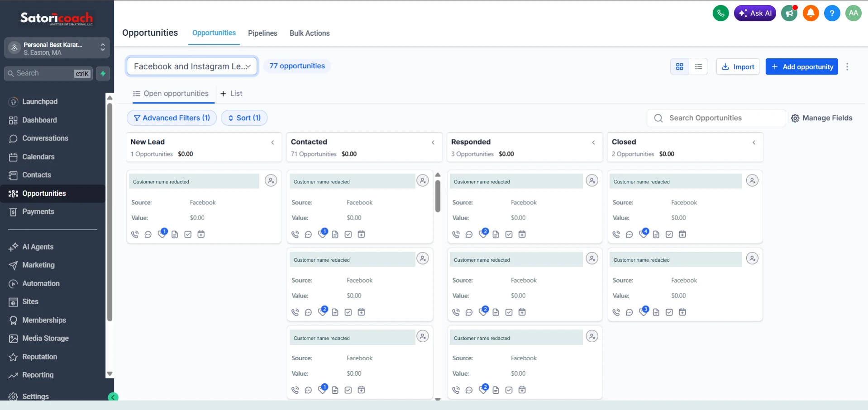This screenshot has width=868, height=410.
Task: Open the notes icon on New Lead card
Action: (x=175, y=234)
